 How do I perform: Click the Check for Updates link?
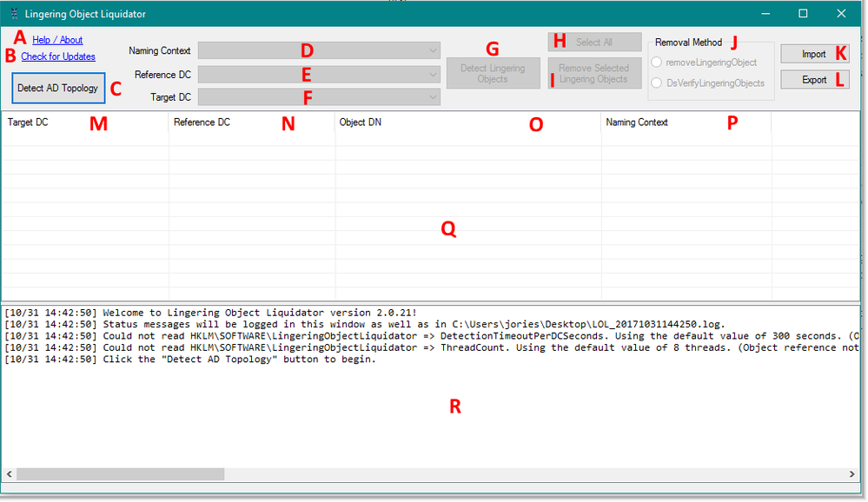coord(58,56)
